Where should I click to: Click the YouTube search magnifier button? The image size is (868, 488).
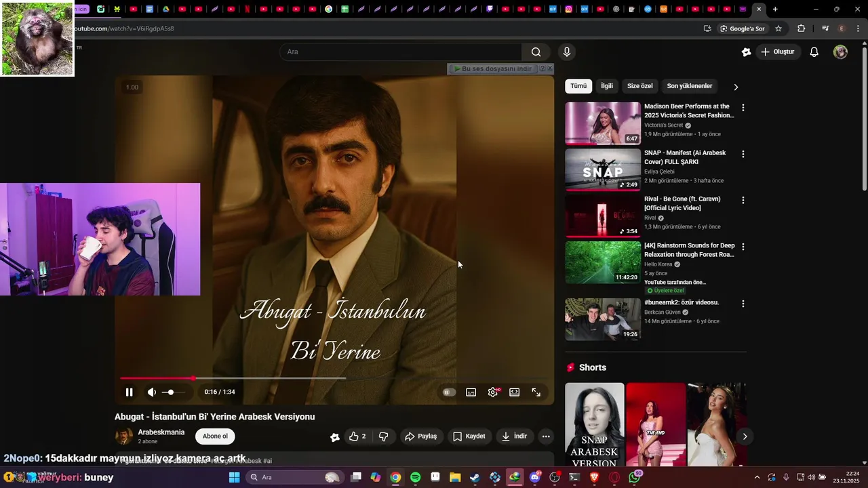(536, 52)
